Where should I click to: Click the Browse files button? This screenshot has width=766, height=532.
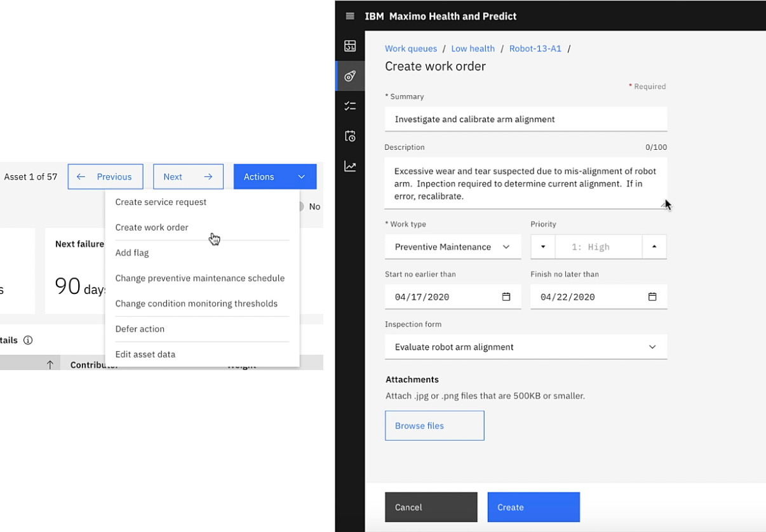click(x=434, y=425)
